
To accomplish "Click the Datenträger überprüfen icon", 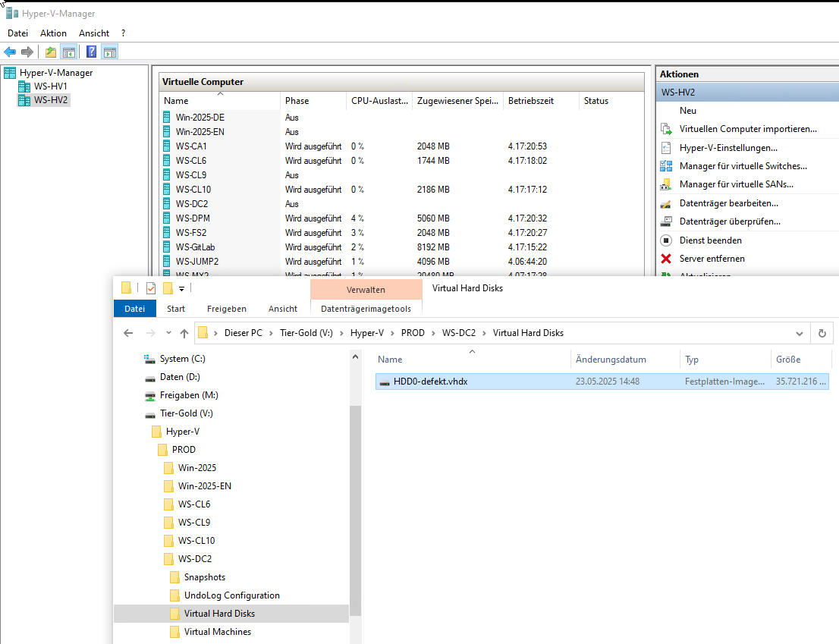I will point(666,221).
